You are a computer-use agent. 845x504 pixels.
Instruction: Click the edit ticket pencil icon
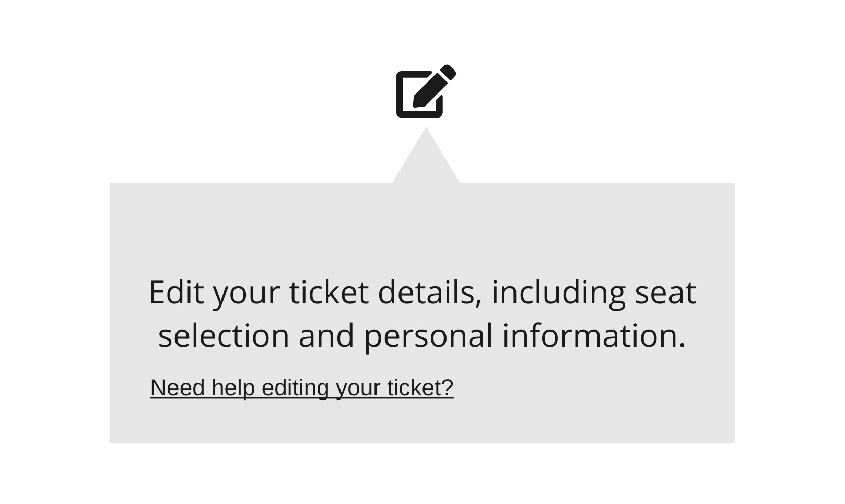(425, 91)
